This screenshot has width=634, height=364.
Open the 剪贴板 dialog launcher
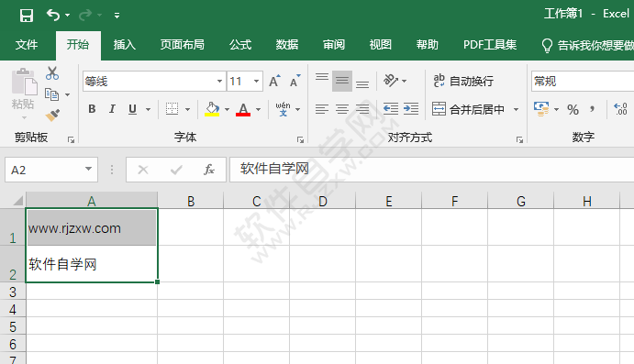[x=72, y=139]
